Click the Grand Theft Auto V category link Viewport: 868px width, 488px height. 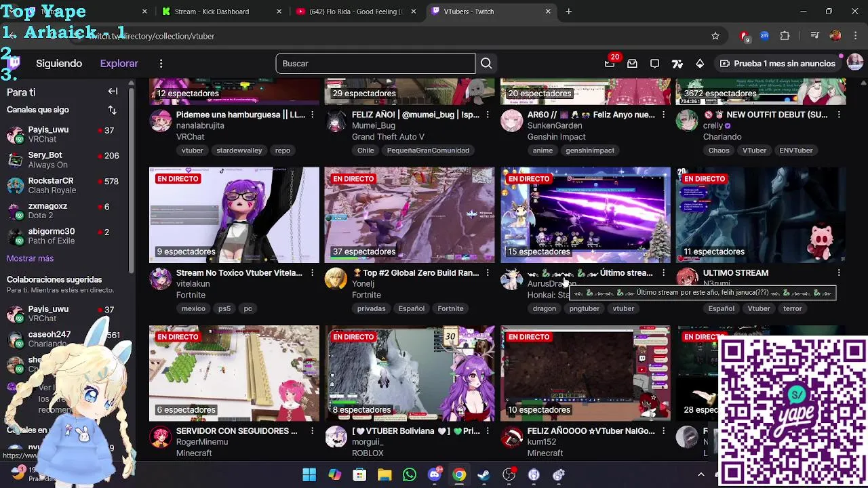click(388, 137)
